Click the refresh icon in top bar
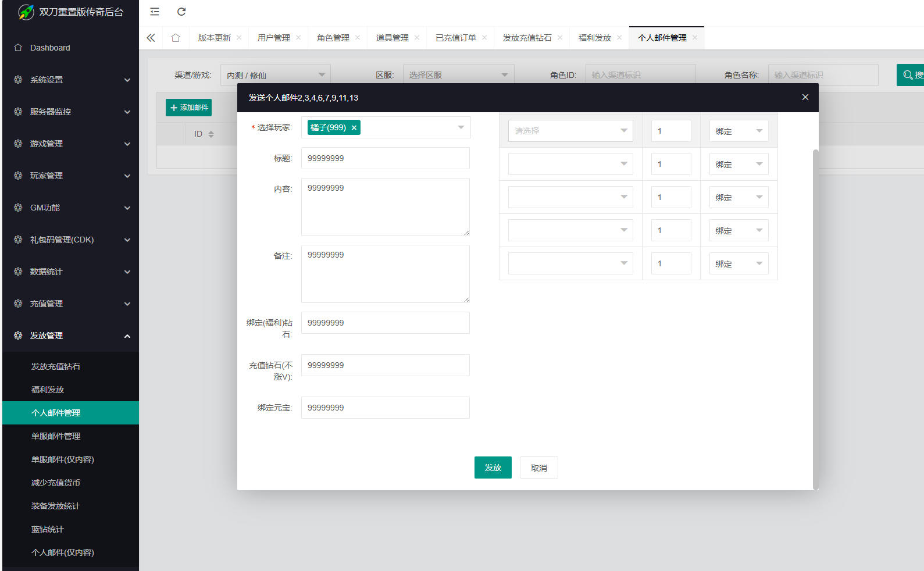The height and width of the screenshot is (571, 924). coord(181,12)
